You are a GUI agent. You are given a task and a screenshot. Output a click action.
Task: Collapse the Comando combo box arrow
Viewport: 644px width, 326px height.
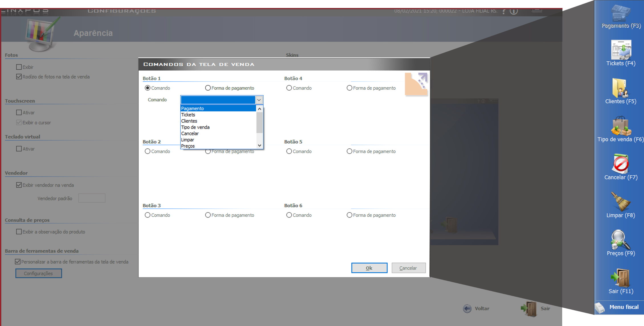pos(259,100)
